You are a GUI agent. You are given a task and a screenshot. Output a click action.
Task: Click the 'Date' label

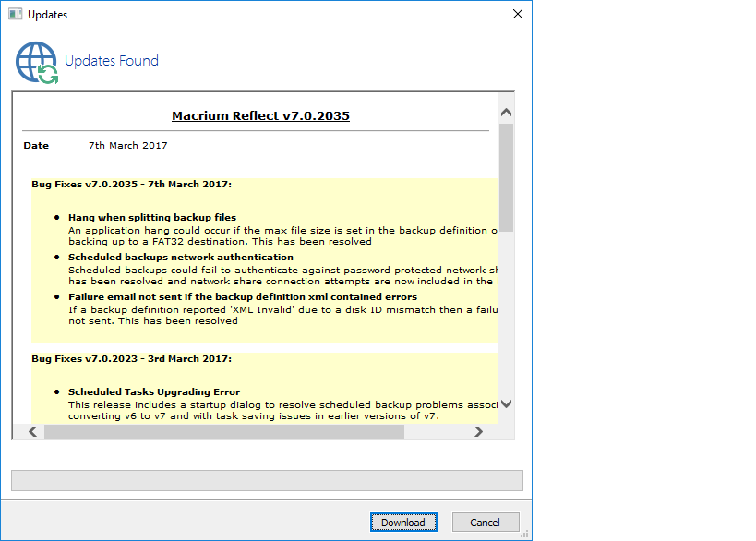36,145
